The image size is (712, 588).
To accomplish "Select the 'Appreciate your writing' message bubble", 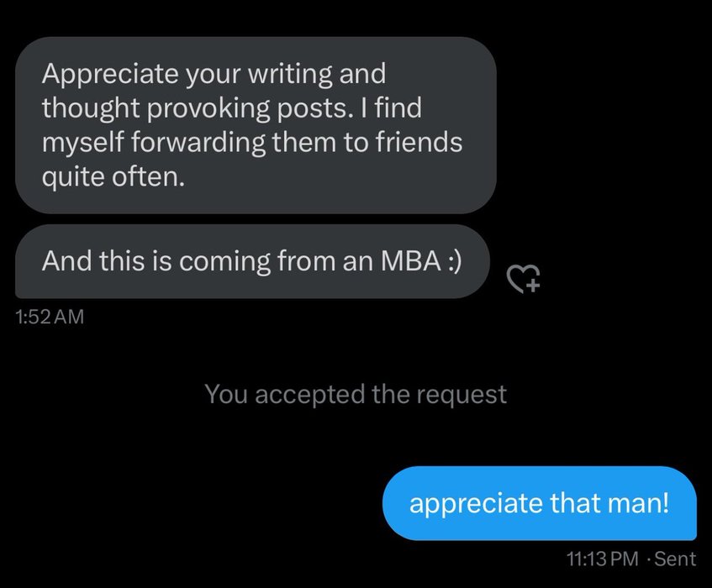I will pyautogui.click(x=256, y=125).
